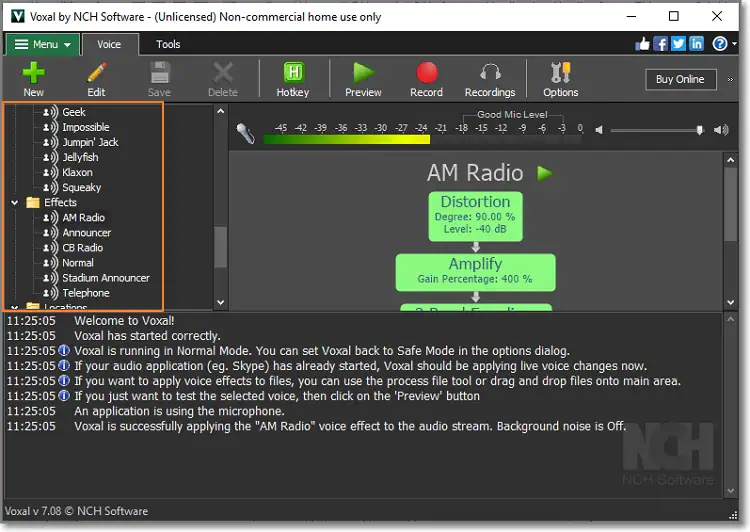Open the Menu dropdown
The image size is (750, 532).
(x=42, y=44)
